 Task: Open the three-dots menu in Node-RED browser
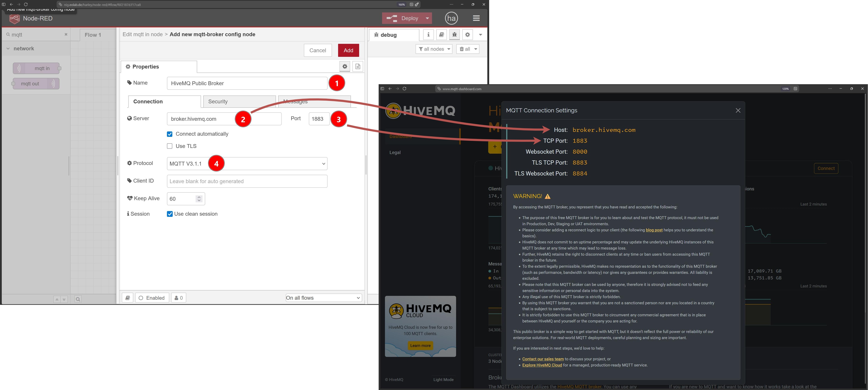tap(451, 4)
